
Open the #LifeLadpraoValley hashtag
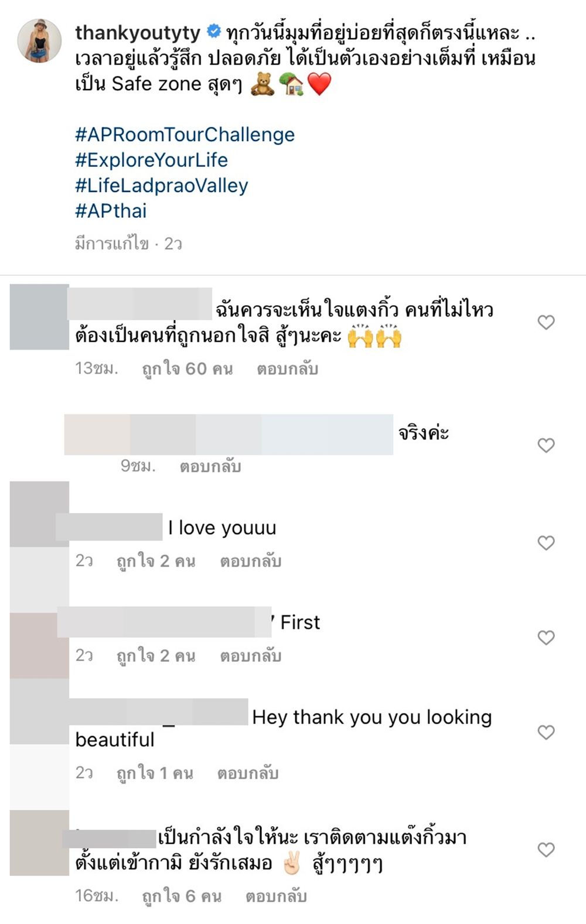pos(162,186)
